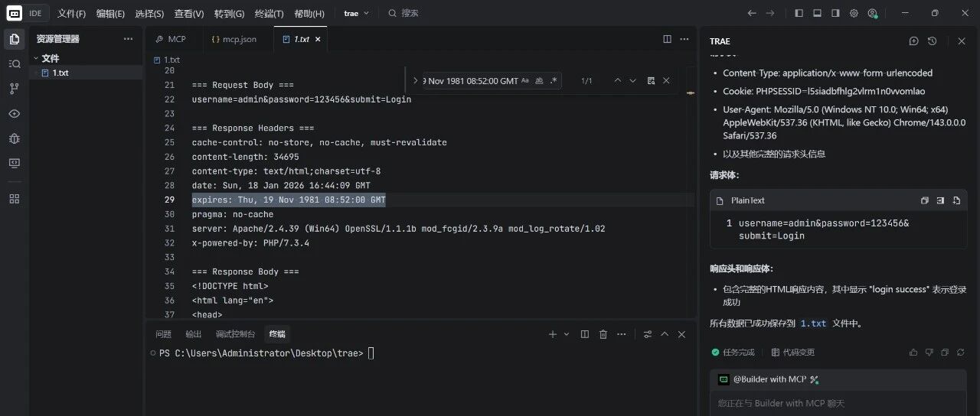
Task: Close the terminal panel
Action: [681, 334]
